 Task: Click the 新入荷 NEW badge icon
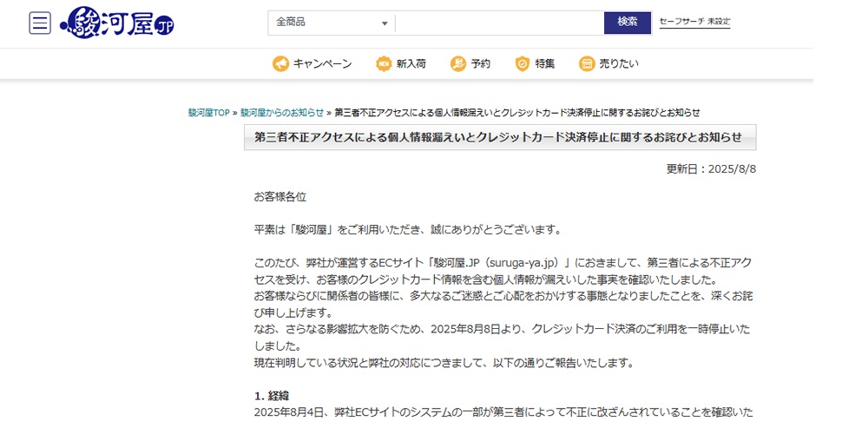pos(385,63)
